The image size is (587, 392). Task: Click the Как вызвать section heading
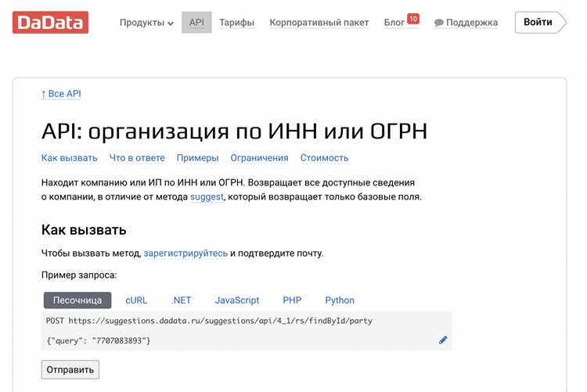click(x=84, y=230)
